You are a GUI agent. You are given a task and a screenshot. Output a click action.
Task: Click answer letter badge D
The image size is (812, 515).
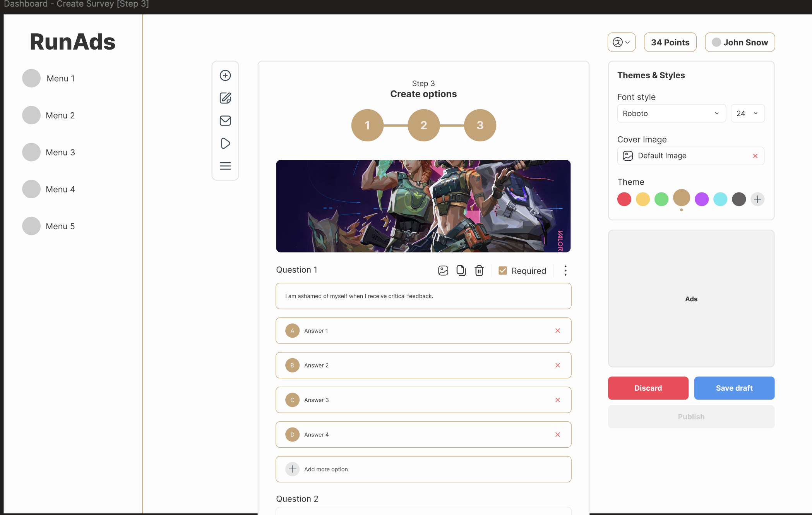pyautogui.click(x=293, y=434)
